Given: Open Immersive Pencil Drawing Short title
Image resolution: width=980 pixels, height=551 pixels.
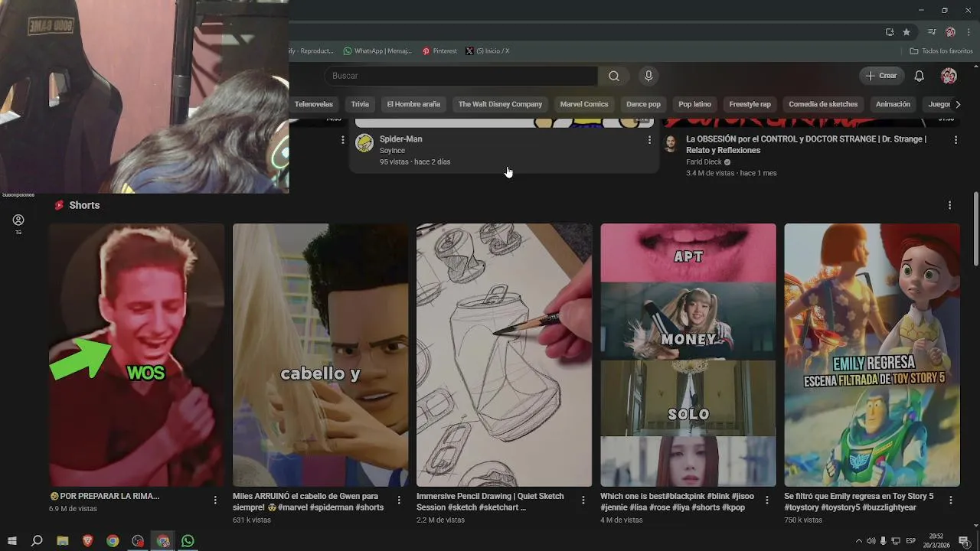Looking at the screenshot, I should click(x=490, y=501).
